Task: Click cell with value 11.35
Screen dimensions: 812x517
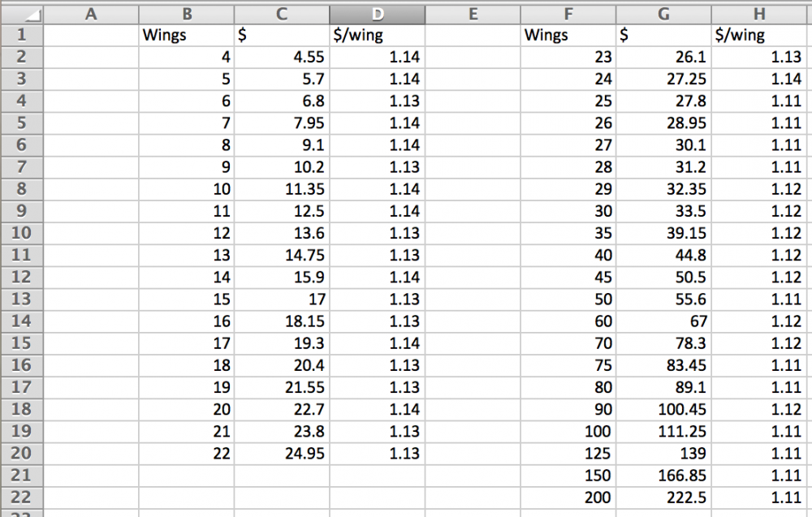Action: tap(282, 189)
